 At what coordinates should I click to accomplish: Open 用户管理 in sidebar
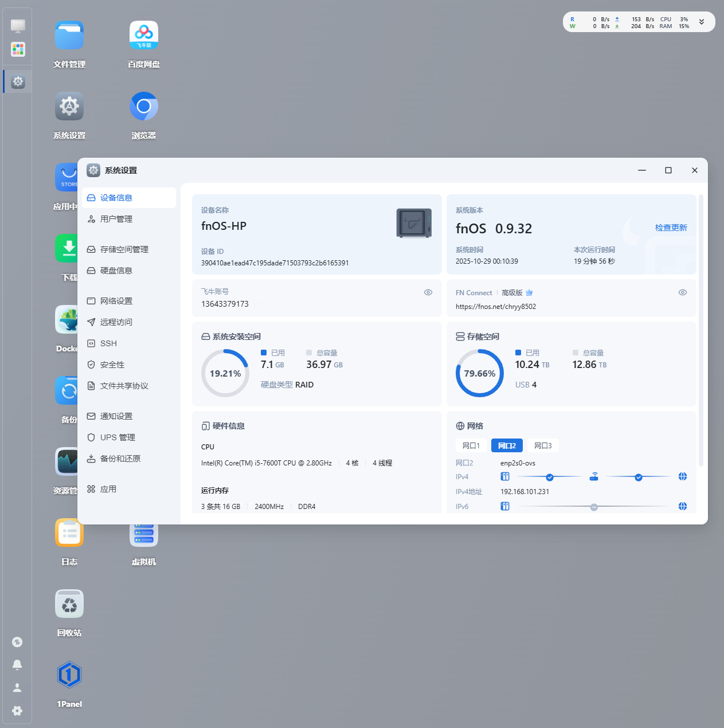[x=129, y=219]
